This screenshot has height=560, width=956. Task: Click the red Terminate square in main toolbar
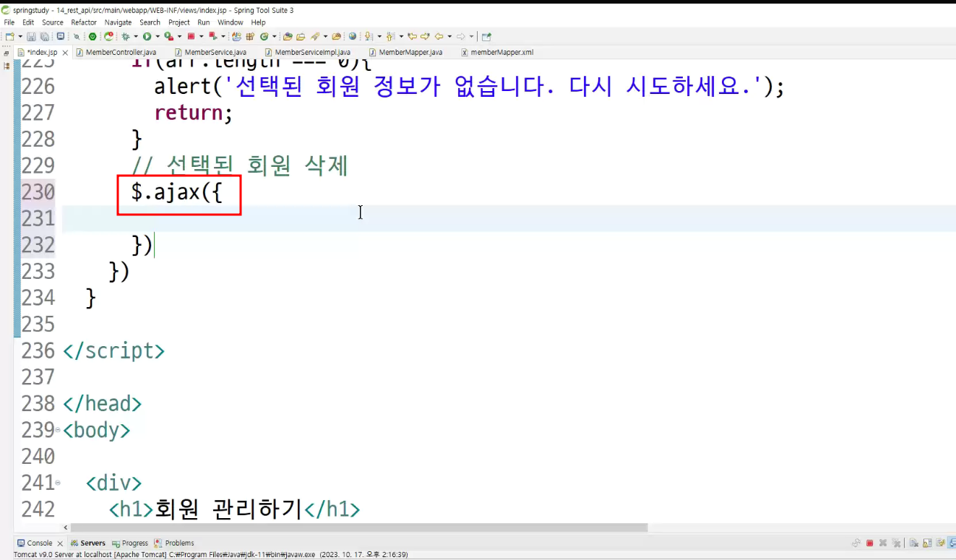(191, 36)
